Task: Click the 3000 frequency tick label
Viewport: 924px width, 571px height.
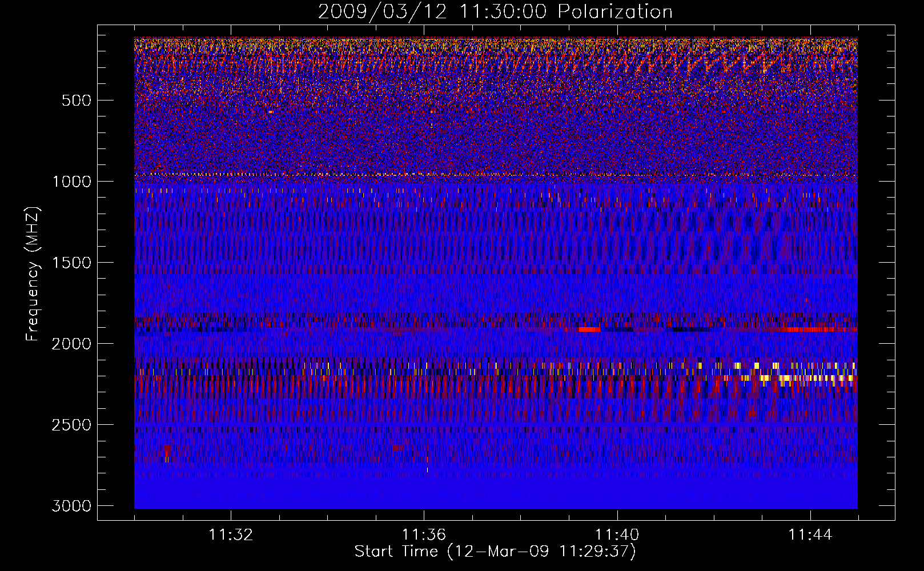Action: [x=71, y=506]
